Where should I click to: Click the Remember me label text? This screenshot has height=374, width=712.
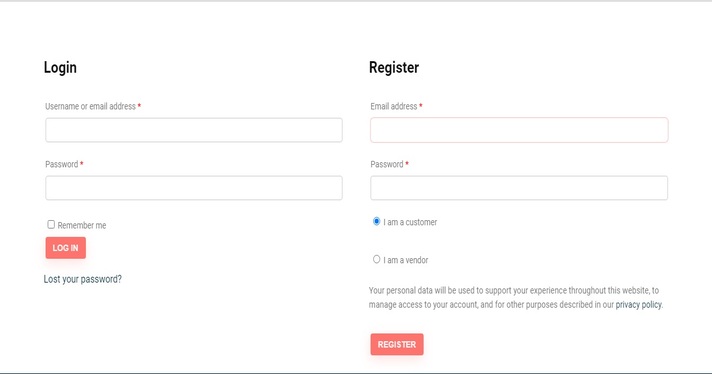coord(82,225)
